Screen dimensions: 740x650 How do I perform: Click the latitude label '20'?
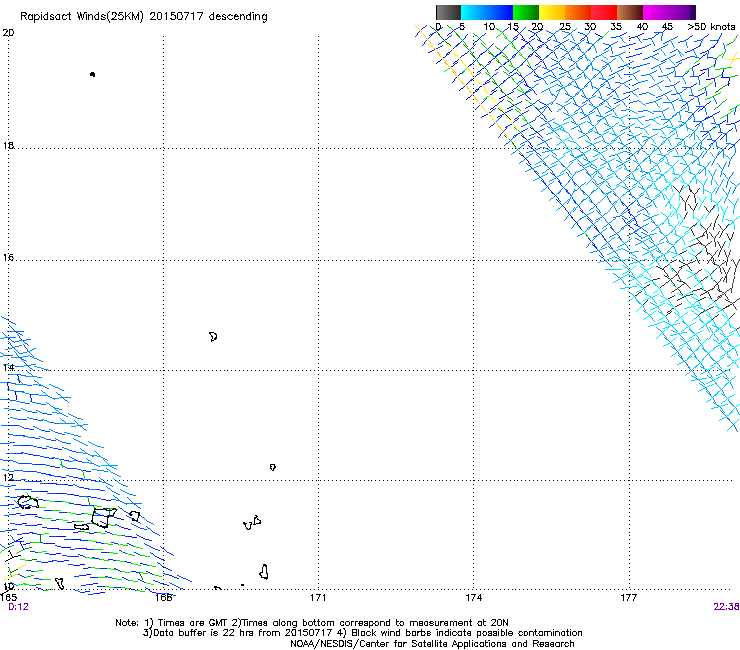click(x=8, y=33)
